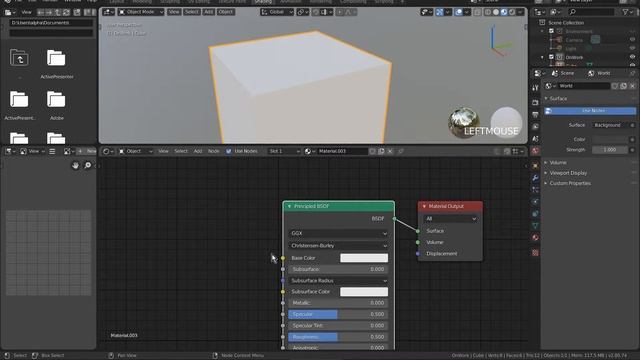Click the World breadcrumb in properties header
This screenshot has height=360, width=640.
click(x=600, y=73)
